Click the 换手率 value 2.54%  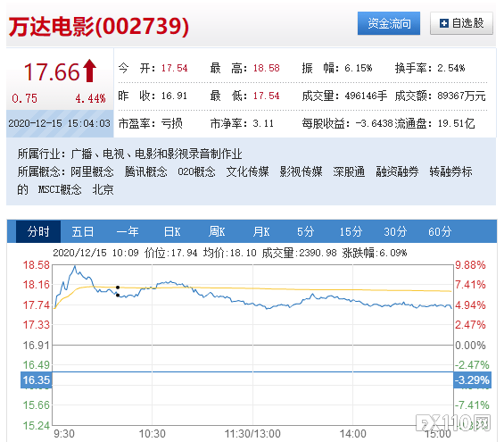click(x=451, y=68)
